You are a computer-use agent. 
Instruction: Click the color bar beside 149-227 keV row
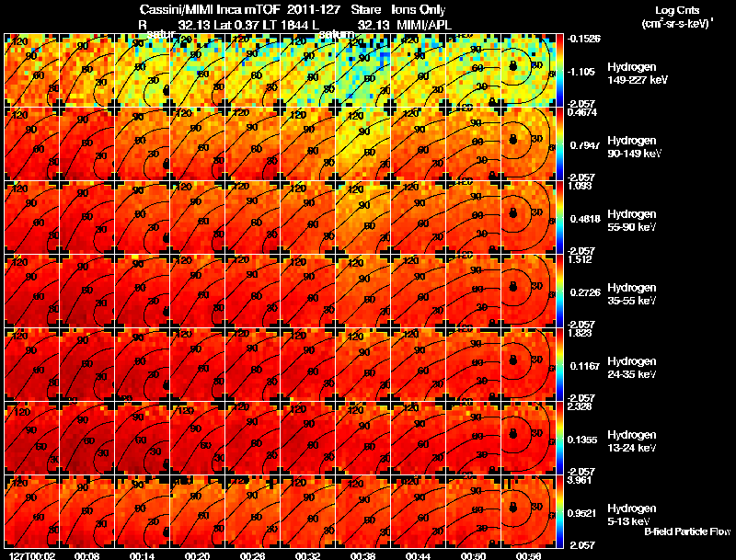(x=559, y=71)
